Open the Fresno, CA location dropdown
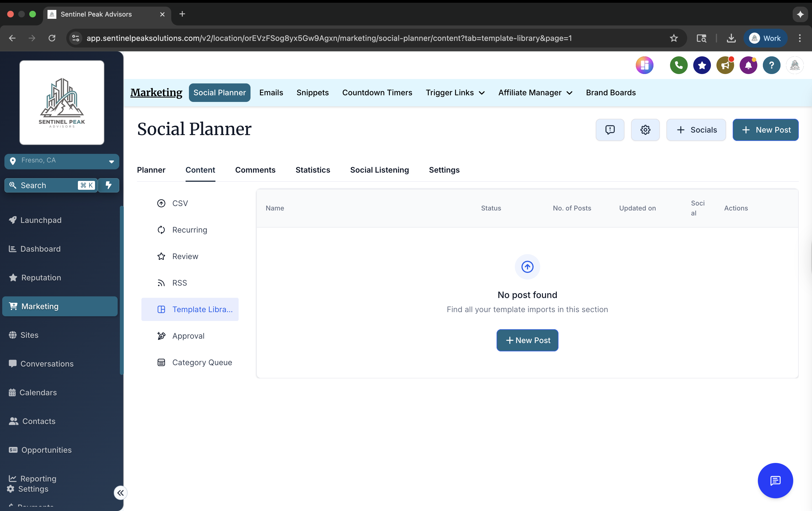 coord(61,161)
